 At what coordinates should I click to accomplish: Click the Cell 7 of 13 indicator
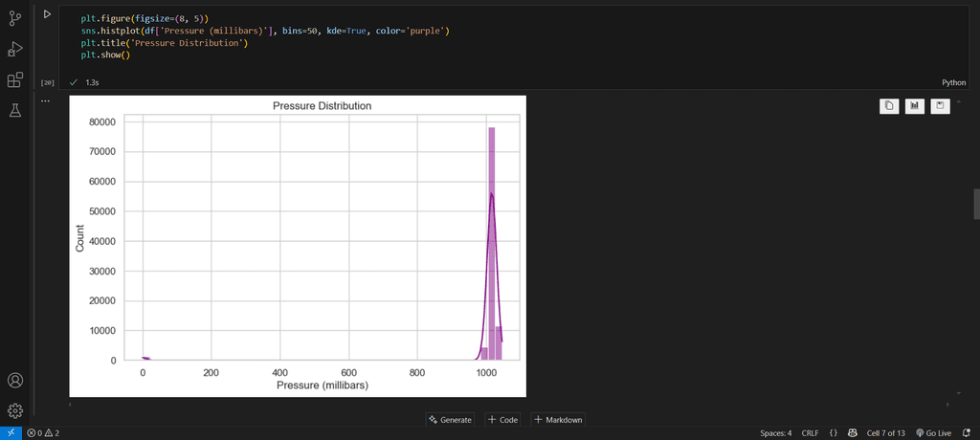[x=885, y=433]
